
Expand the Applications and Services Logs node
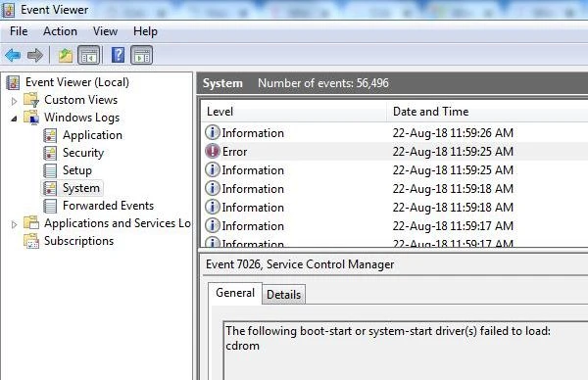click(x=14, y=224)
